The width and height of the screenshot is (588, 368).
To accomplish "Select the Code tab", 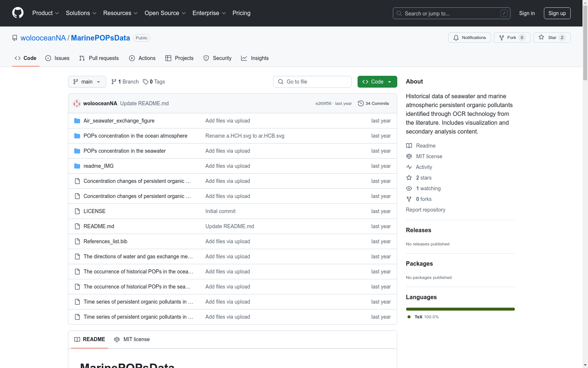I will pos(26,58).
